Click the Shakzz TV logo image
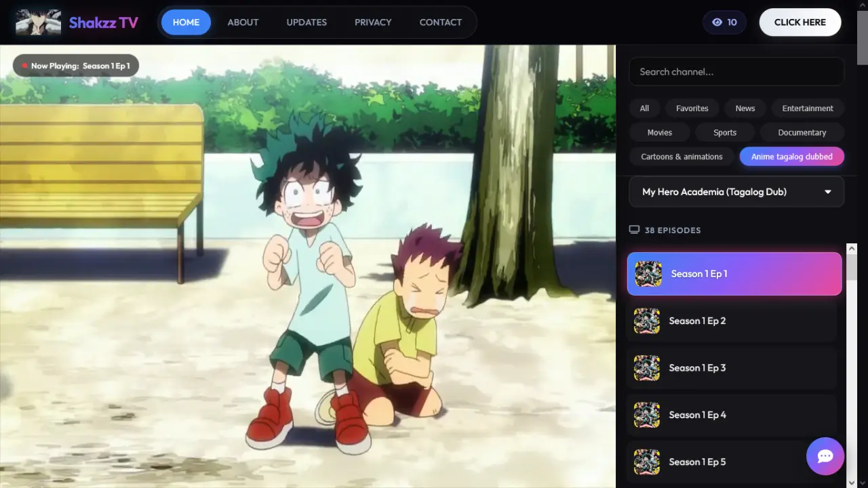 click(x=39, y=22)
